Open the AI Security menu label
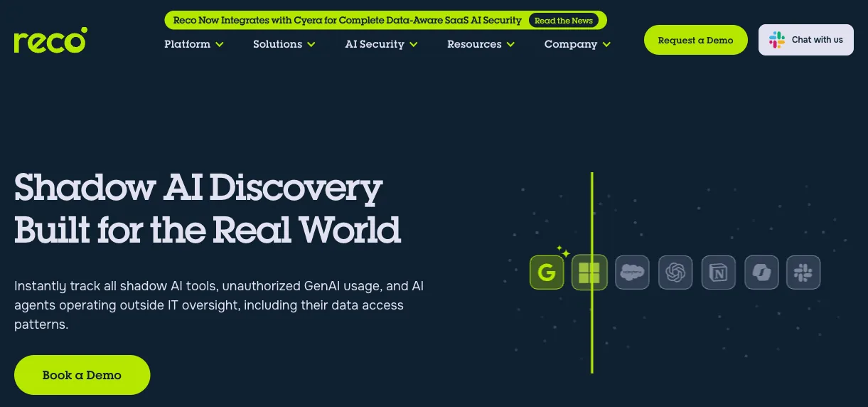This screenshot has width=868, height=407. coord(375,44)
